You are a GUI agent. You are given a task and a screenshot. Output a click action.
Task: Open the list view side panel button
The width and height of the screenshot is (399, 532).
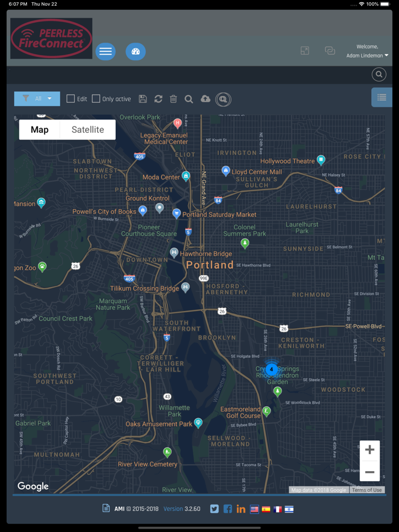click(x=382, y=97)
